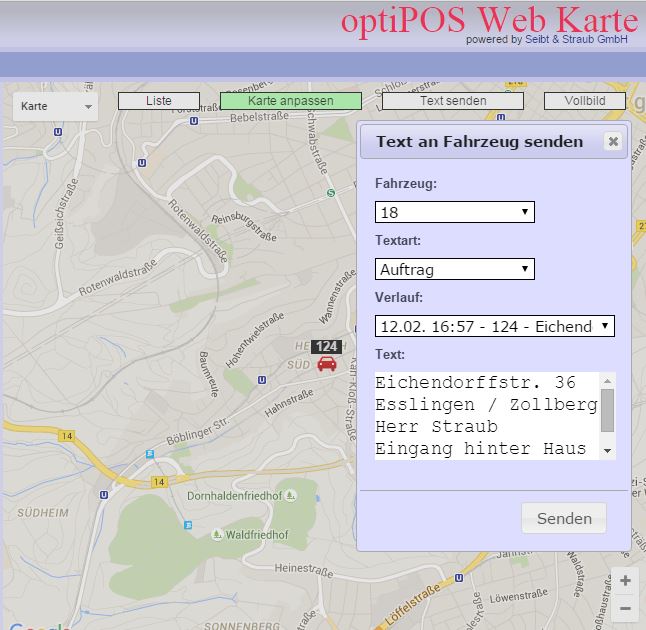The height and width of the screenshot is (630, 646).
Task: Click the Geißeichstraße street label
Action: [66, 214]
